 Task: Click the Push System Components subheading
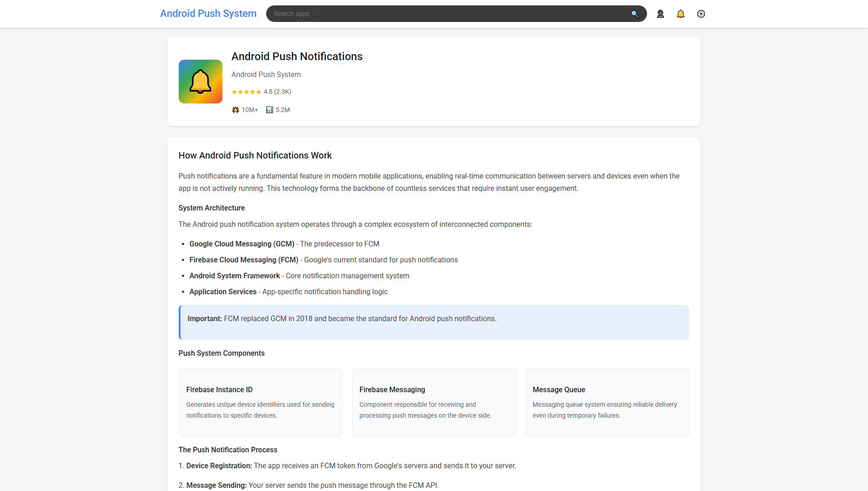tap(222, 353)
